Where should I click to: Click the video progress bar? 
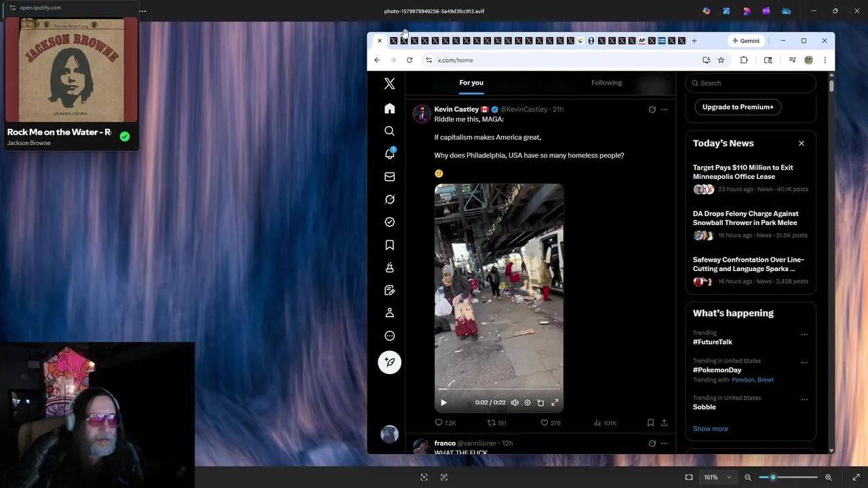(498, 389)
